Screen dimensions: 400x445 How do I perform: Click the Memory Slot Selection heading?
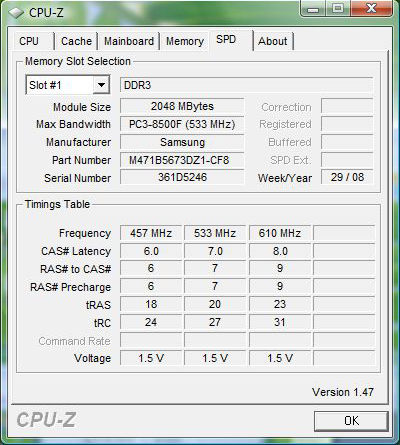tap(78, 61)
